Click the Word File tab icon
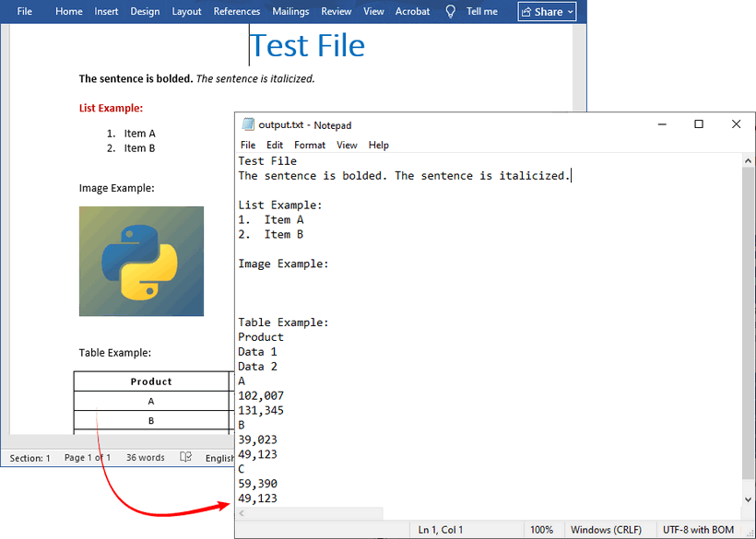Viewport: 756px width, 539px height. click(x=24, y=11)
